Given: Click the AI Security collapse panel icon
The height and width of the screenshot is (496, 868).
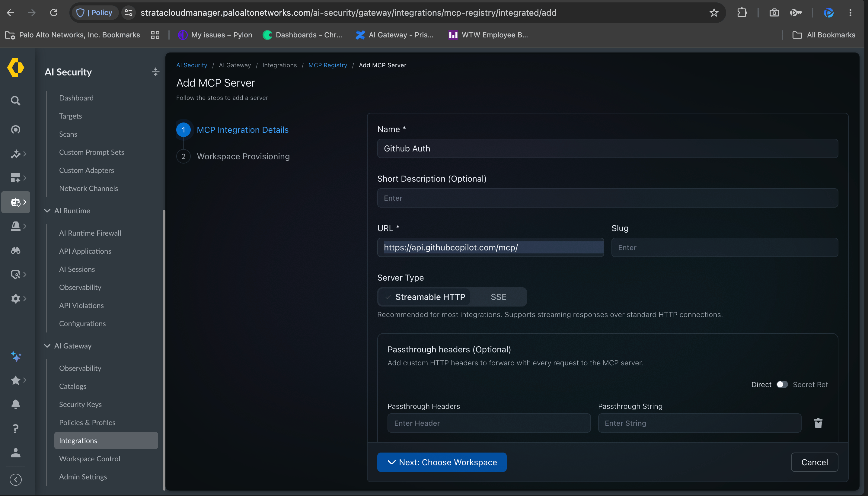Looking at the screenshot, I should tap(155, 72).
